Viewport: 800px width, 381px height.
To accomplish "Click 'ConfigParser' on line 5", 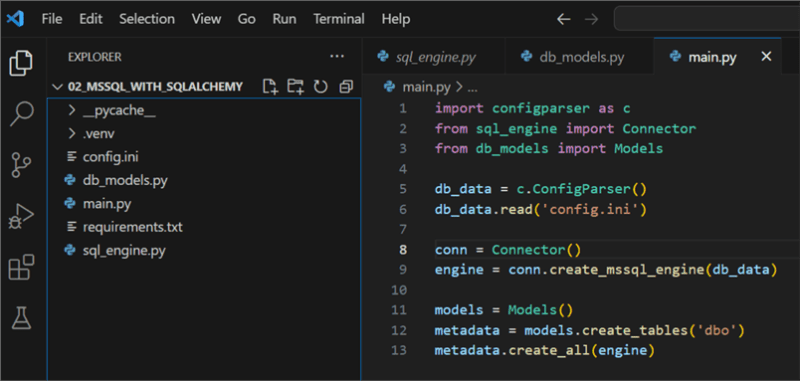I will point(582,189).
